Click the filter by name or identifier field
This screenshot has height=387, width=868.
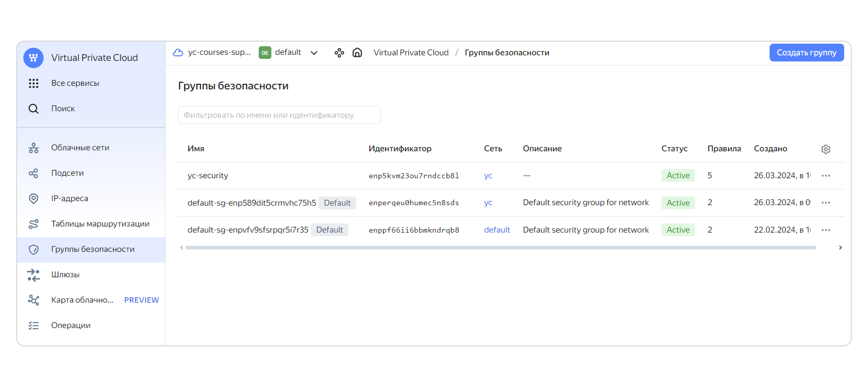tap(280, 115)
